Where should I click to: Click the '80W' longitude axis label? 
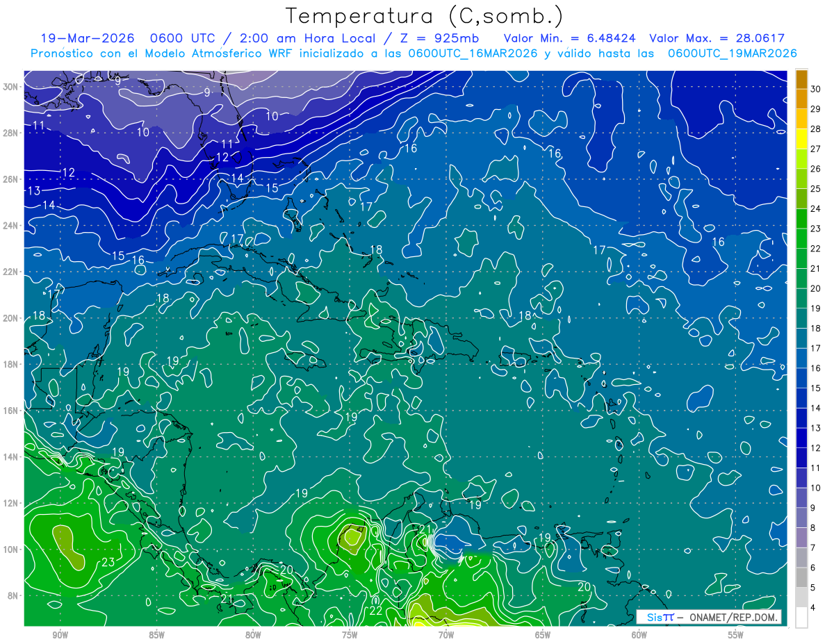tap(253, 635)
